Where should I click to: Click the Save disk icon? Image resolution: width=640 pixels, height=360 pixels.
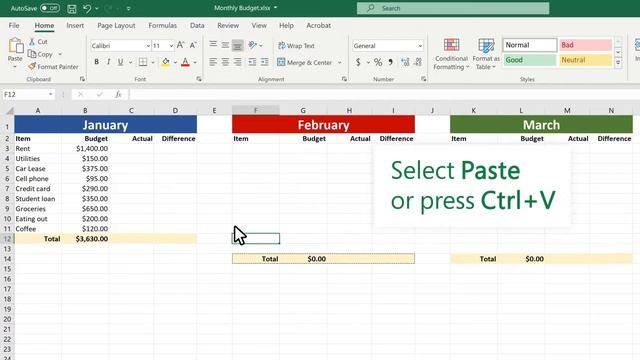[x=72, y=8]
